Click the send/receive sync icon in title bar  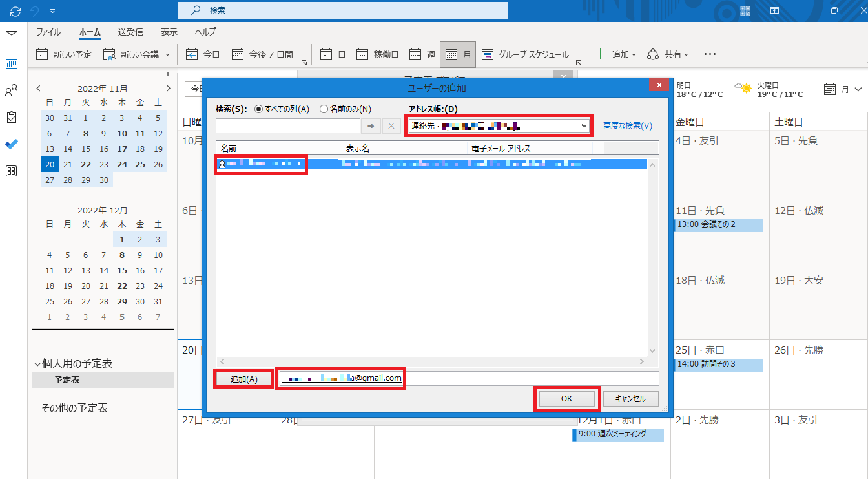(15, 10)
